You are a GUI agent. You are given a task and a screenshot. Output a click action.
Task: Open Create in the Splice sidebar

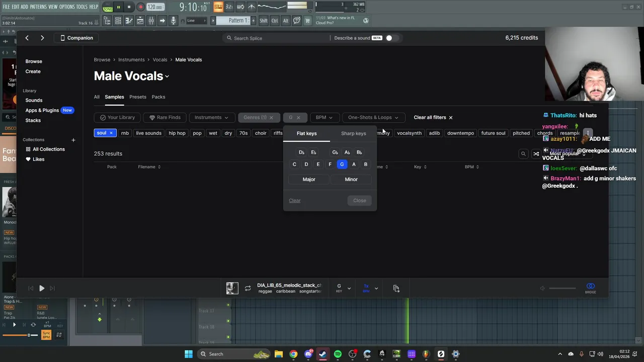[x=33, y=71]
